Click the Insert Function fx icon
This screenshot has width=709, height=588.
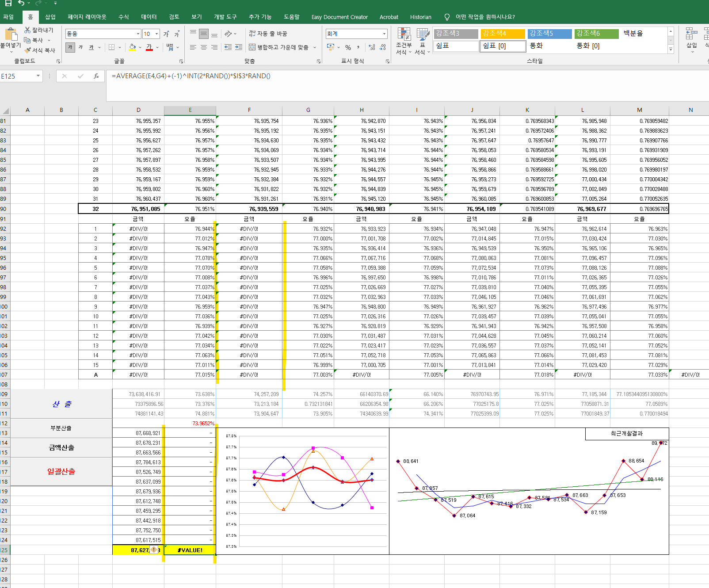(x=96, y=76)
